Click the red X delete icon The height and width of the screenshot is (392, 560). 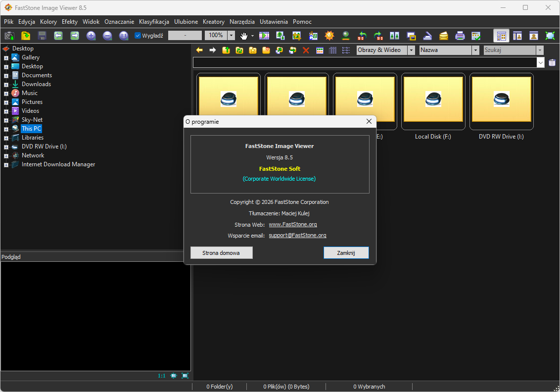click(x=306, y=50)
